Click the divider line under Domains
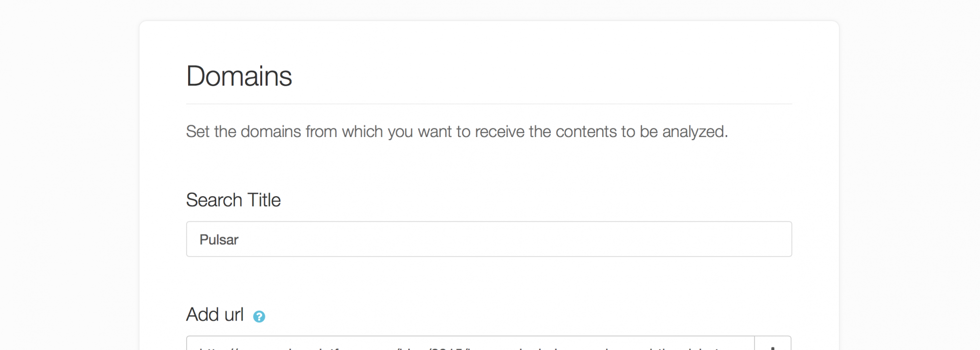 point(489,104)
